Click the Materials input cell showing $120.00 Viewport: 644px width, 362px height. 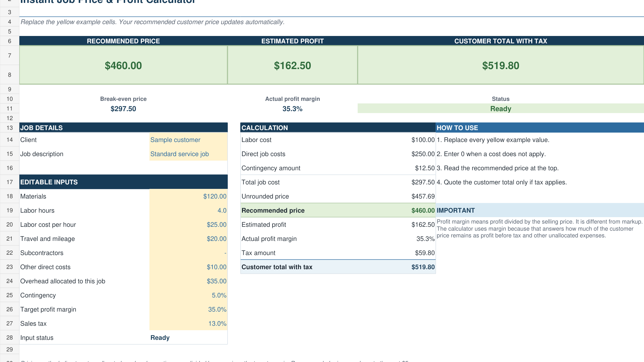point(188,196)
